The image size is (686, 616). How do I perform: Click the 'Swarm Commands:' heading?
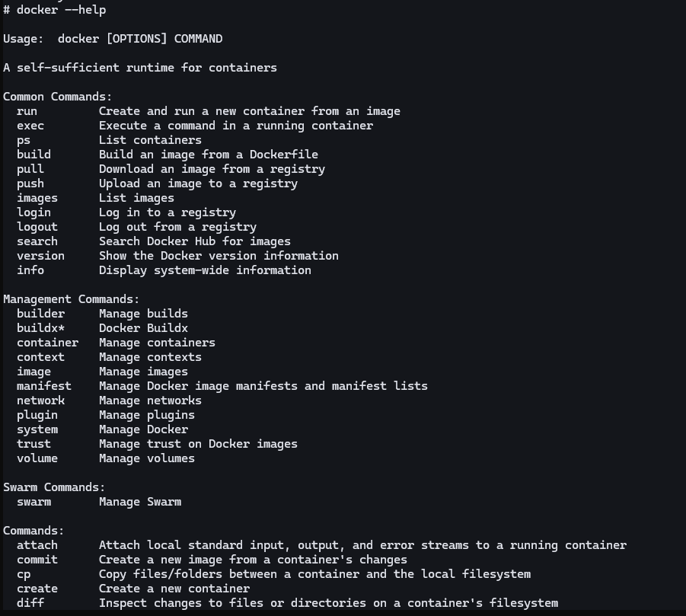pos(54,487)
